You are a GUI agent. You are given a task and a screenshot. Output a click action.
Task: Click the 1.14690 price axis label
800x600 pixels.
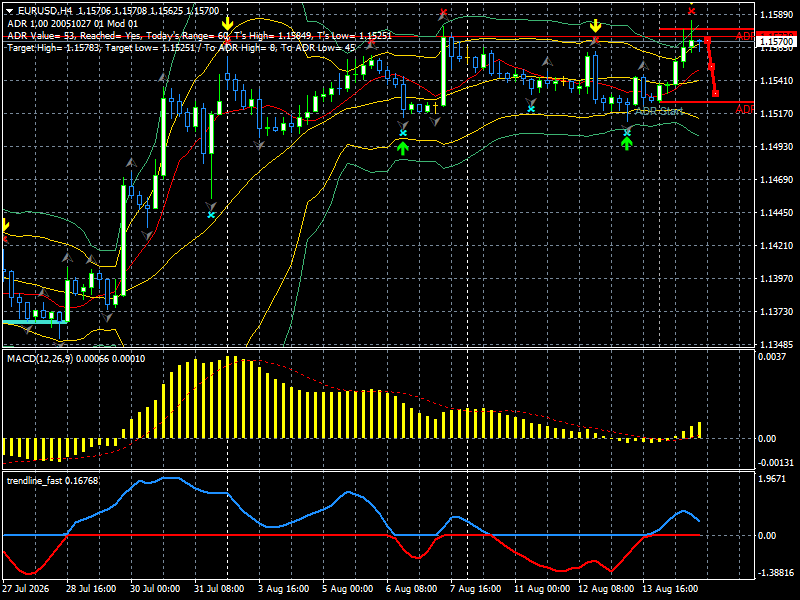coord(777,180)
